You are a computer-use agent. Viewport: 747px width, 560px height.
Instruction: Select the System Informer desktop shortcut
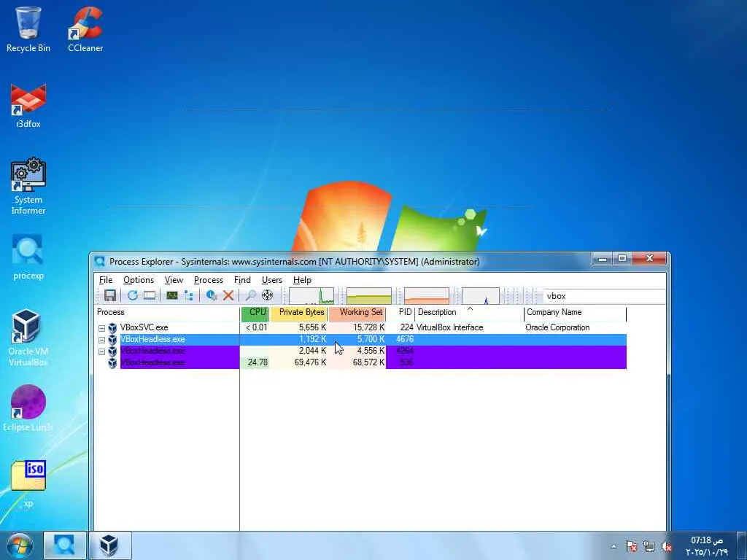click(28, 186)
